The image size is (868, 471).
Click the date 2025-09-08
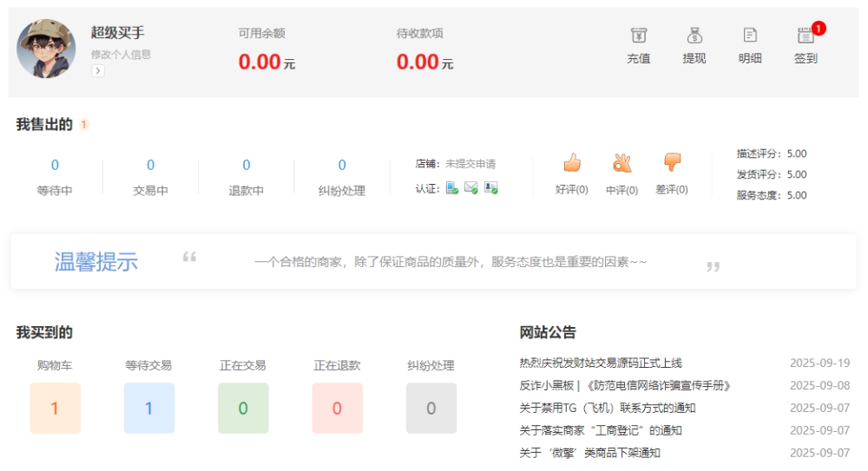point(820,386)
